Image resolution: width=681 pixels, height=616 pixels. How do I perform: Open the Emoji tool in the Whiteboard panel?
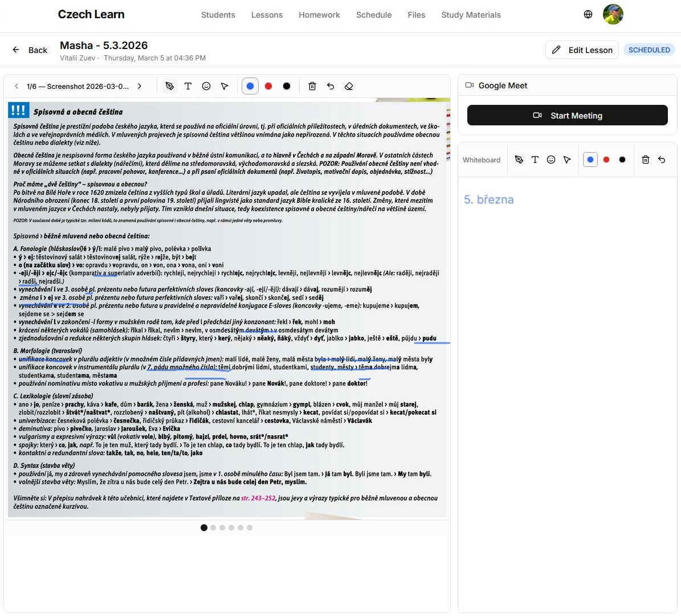coord(551,160)
